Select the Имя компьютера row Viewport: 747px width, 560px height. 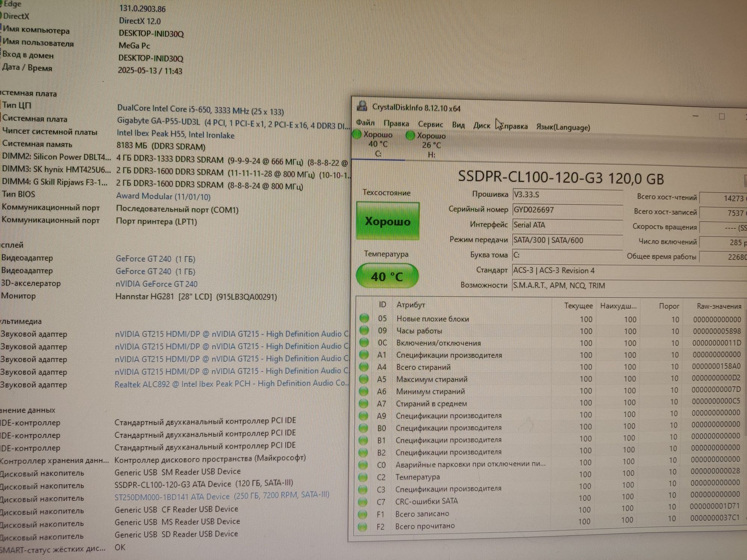coord(93,32)
